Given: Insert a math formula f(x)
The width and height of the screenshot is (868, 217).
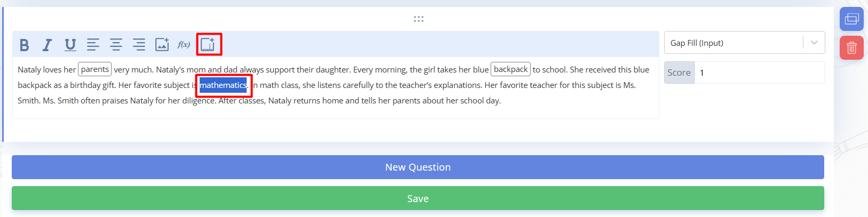Looking at the screenshot, I should click(184, 45).
